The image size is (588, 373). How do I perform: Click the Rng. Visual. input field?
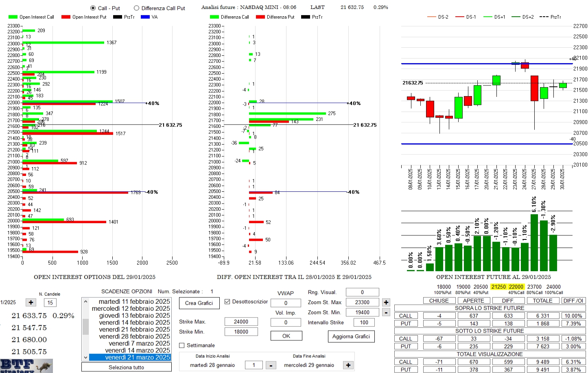(x=362, y=292)
